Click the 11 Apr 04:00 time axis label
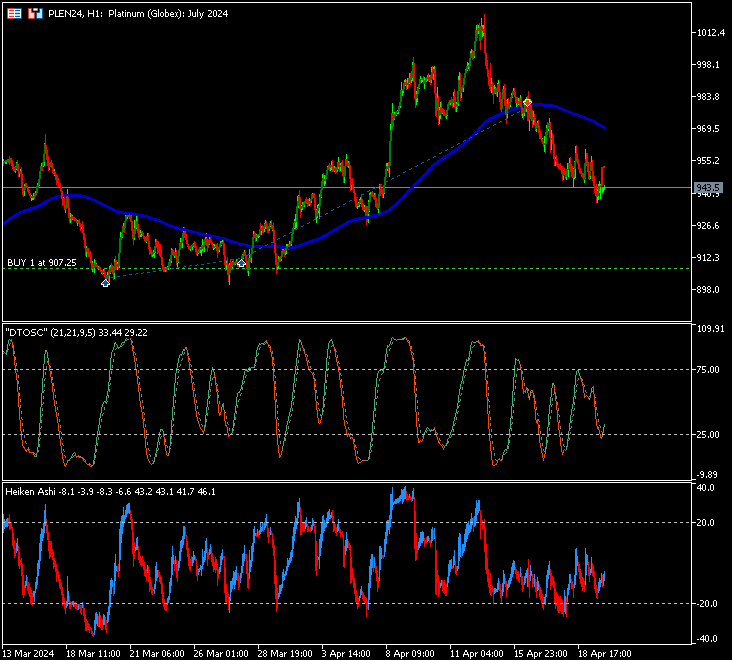 click(477, 653)
